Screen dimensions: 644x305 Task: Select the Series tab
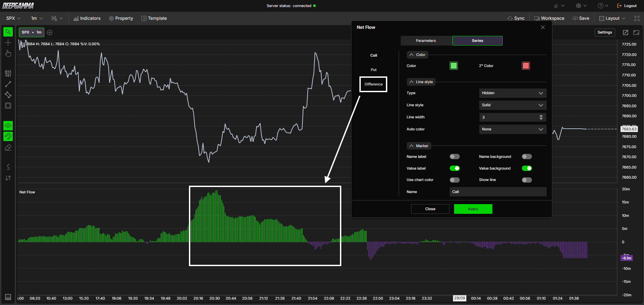tap(478, 41)
